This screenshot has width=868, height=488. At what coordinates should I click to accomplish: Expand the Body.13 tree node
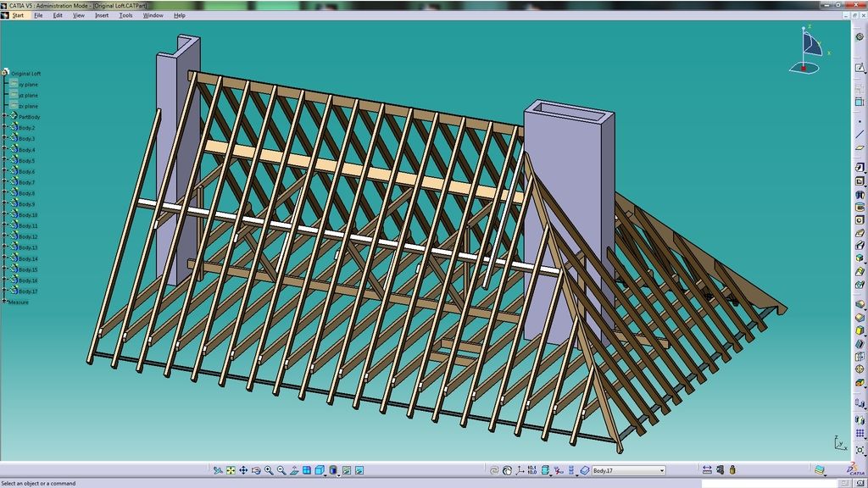click(x=5, y=247)
